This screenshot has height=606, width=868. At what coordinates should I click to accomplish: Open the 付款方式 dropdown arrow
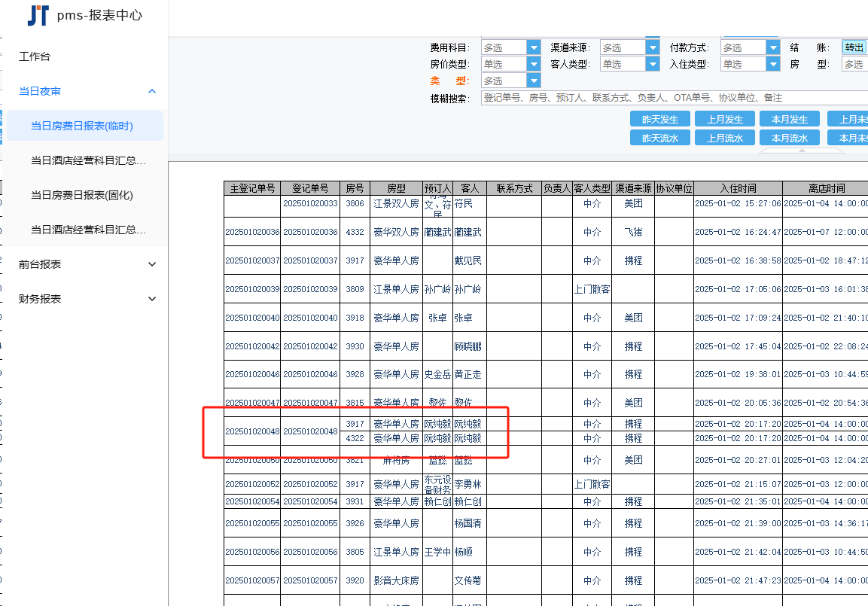pos(773,47)
